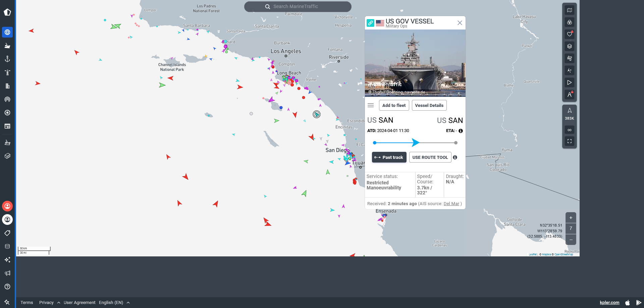Image resolution: width=644 pixels, height=308 pixels.
Task: Select the selected vessel circle marker on map
Action: 317,114
